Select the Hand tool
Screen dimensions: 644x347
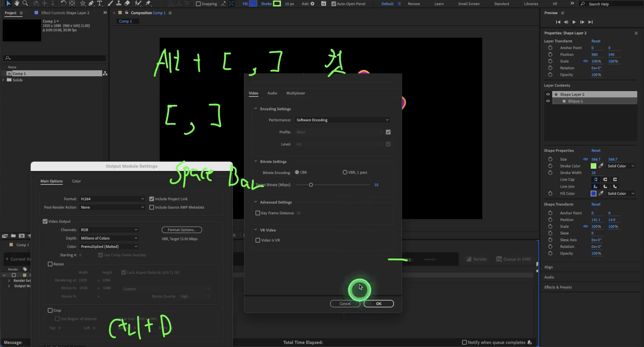[x=17, y=3]
